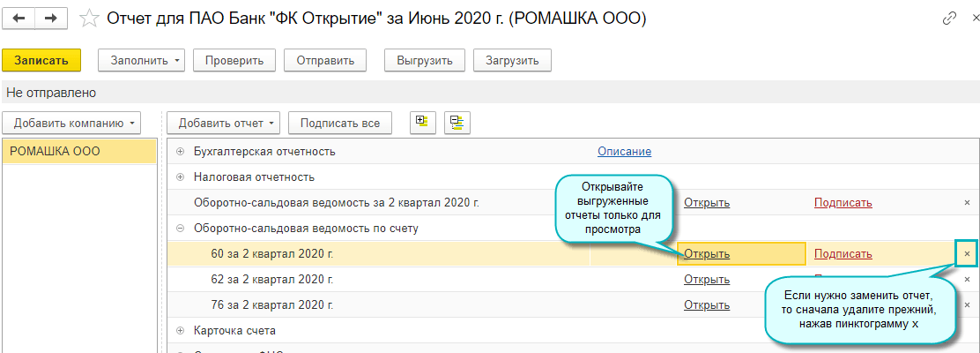Viewport: 980px width, 353px height.
Task: Click the link icon in header
Action: tap(949, 18)
